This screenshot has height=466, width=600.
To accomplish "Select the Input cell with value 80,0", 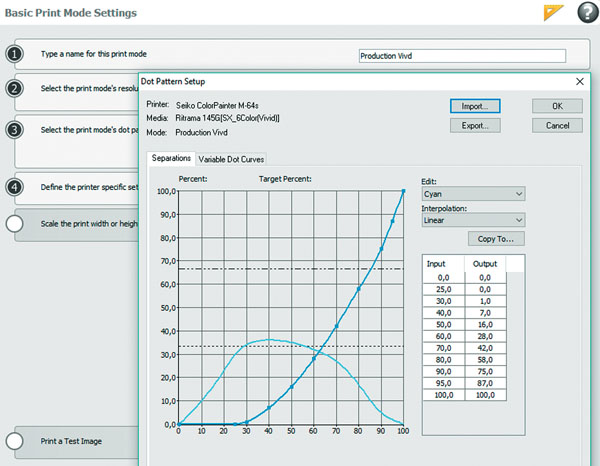I will (444, 360).
